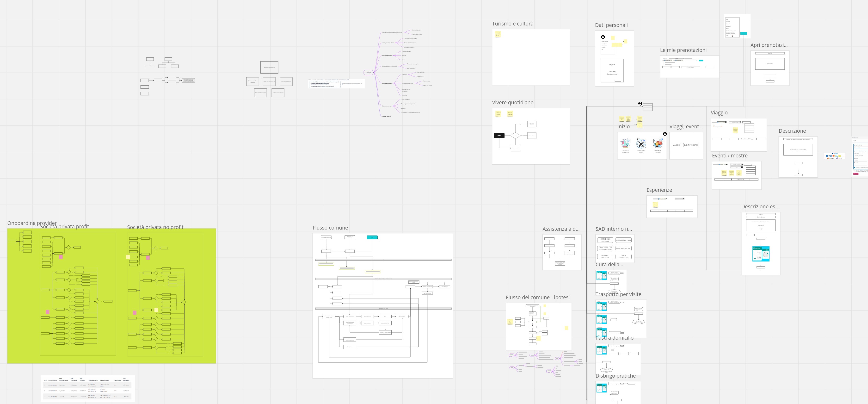
Task: Click the EVENTI / MOSTRE button
Action: [x=690, y=145]
